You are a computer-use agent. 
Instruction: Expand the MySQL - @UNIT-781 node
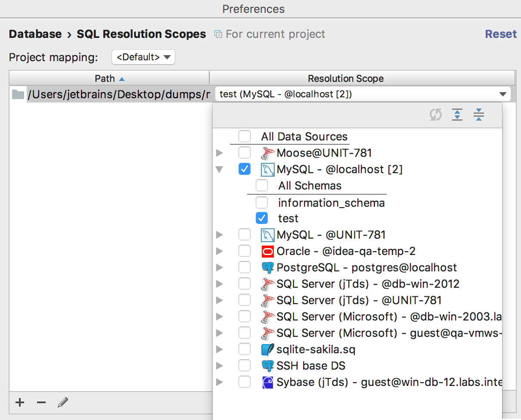(x=220, y=235)
